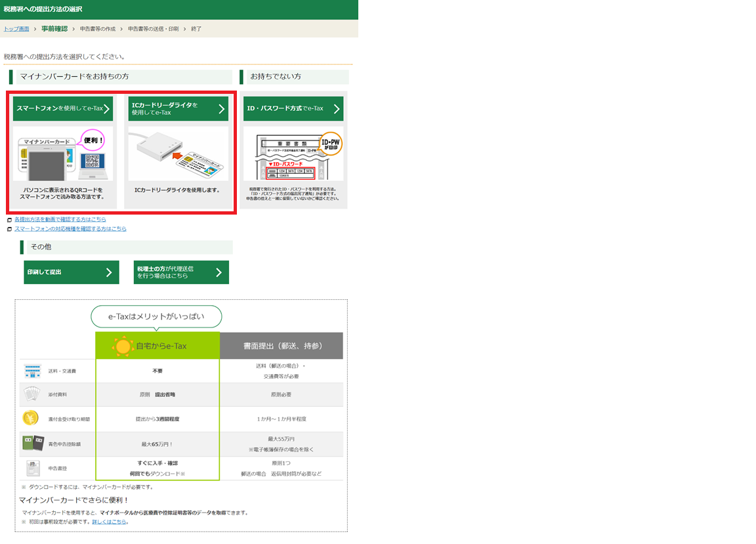The image size is (756, 544).
Task: Open 各提出方法を動画で確認する link
Action: pyautogui.click(x=60, y=219)
